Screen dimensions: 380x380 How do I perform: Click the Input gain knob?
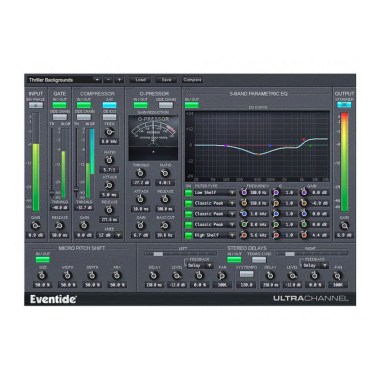pos(36,225)
